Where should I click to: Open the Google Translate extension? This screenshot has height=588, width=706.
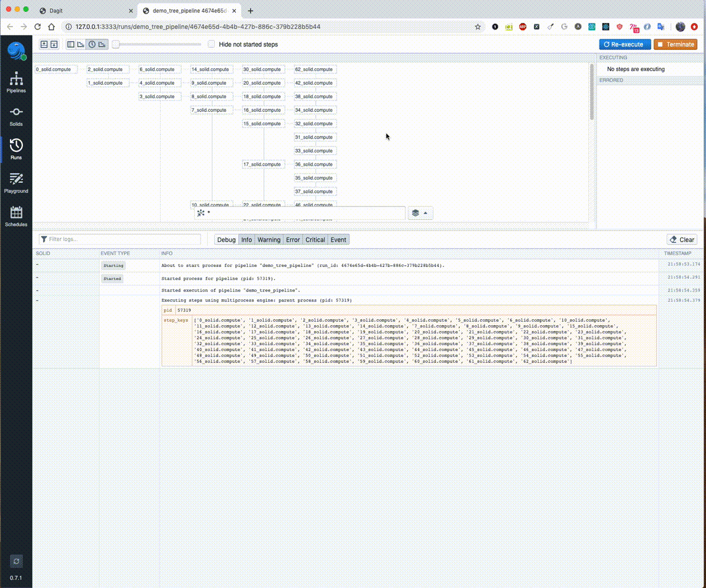(661, 26)
